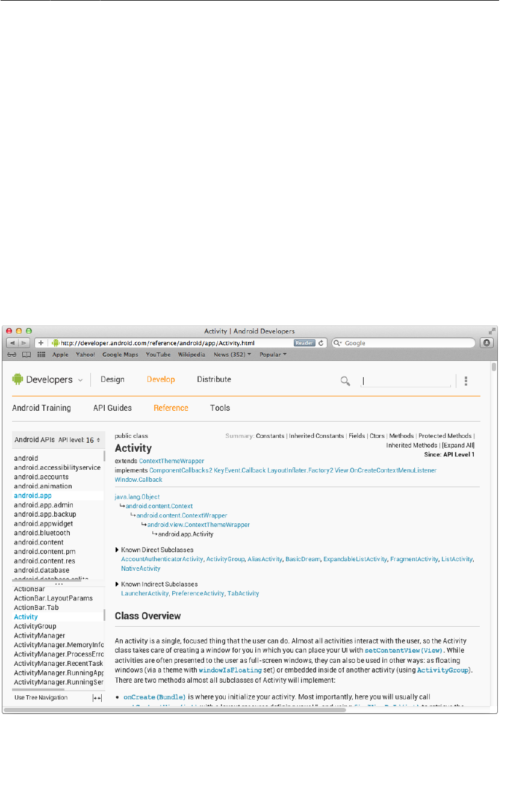Open the Popular bookmarks dropdown

(273, 355)
